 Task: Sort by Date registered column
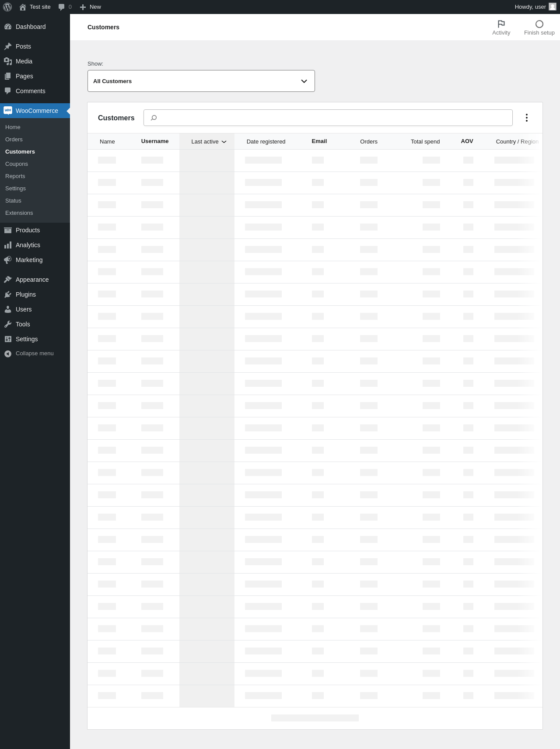(x=266, y=141)
